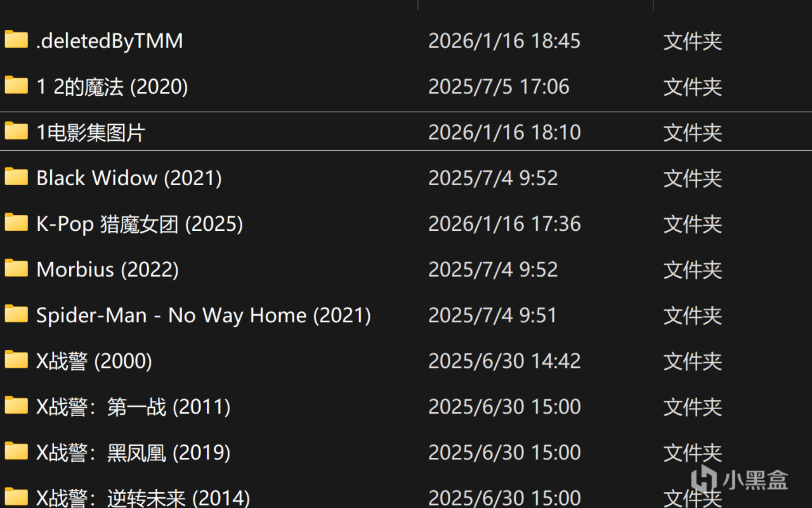This screenshot has height=508, width=812.
Task: Click the folder icon for 1电影集图片
Action: point(16,132)
